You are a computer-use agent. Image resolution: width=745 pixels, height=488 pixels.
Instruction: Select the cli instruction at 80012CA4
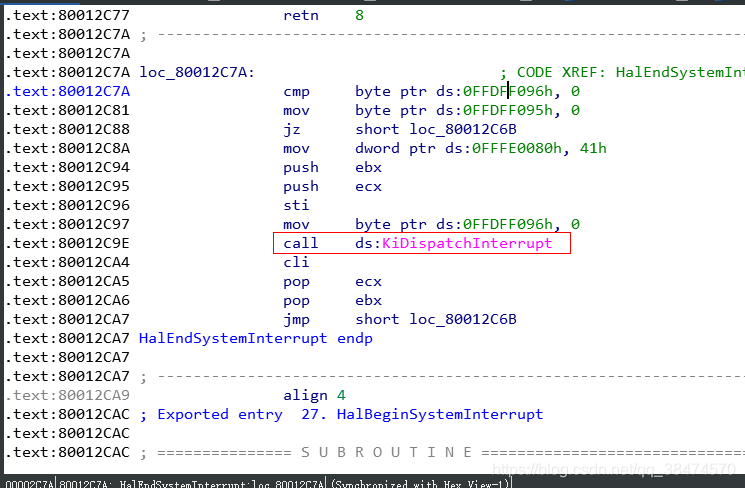click(296, 262)
